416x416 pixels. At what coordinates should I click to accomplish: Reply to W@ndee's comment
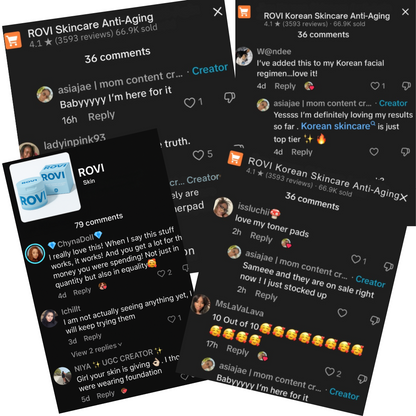(x=285, y=86)
